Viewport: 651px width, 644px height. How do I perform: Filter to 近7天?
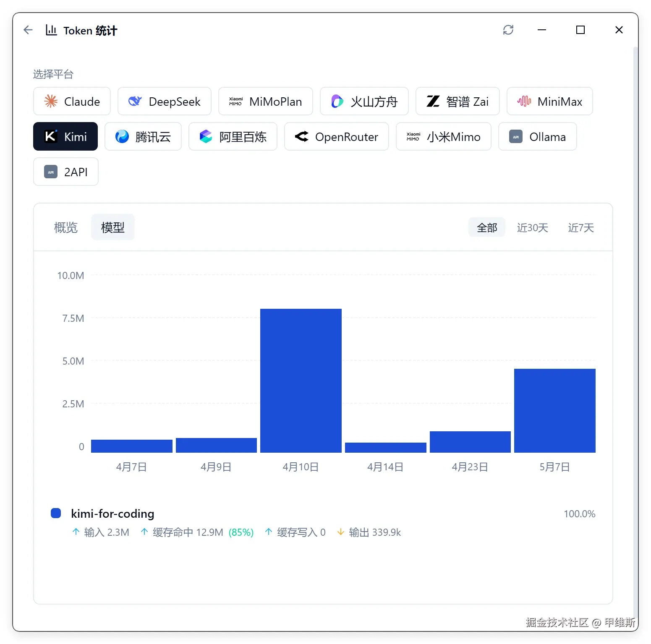pyautogui.click(x=581, y=227)
